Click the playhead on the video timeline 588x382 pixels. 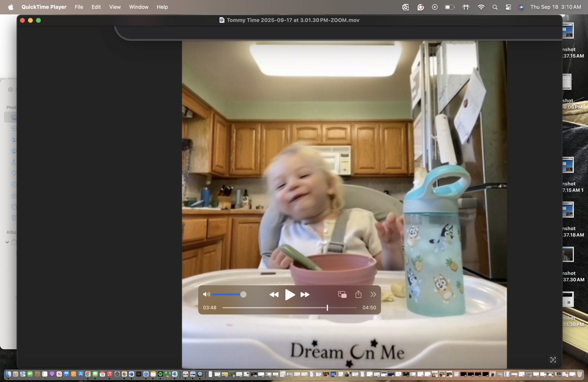[x=327, y=308]
